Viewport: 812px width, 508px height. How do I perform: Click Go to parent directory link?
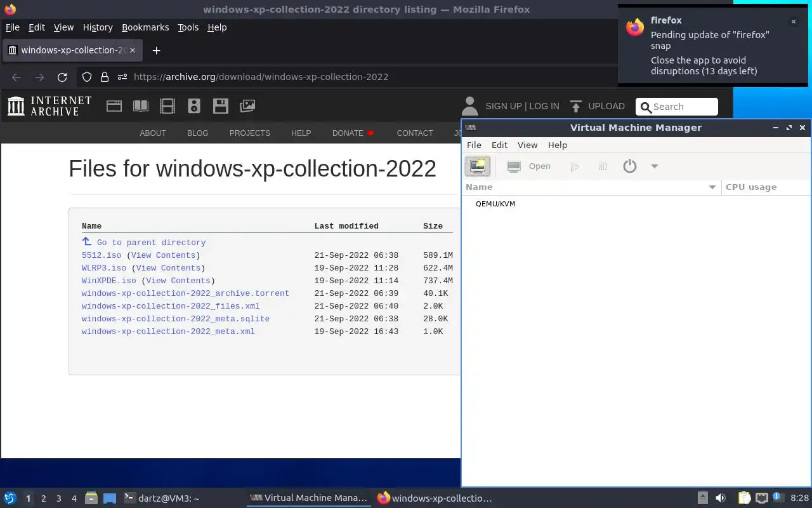(151, 243)
